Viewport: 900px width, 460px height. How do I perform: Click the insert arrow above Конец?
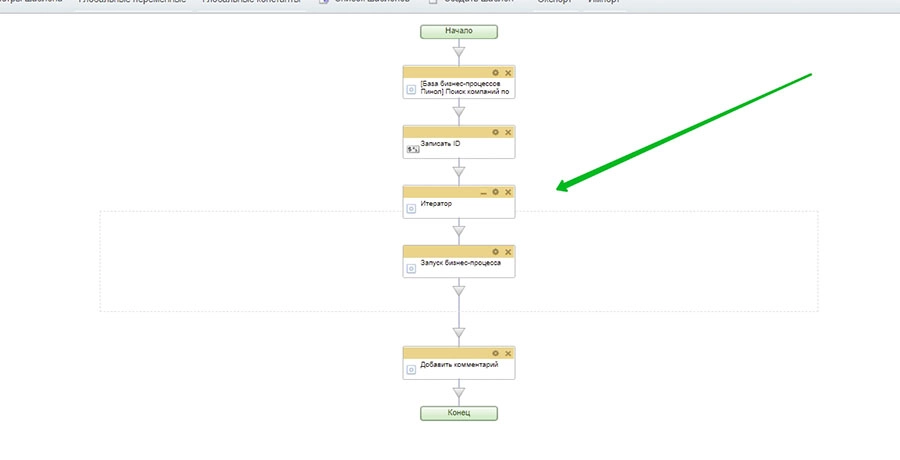(459, 393)
